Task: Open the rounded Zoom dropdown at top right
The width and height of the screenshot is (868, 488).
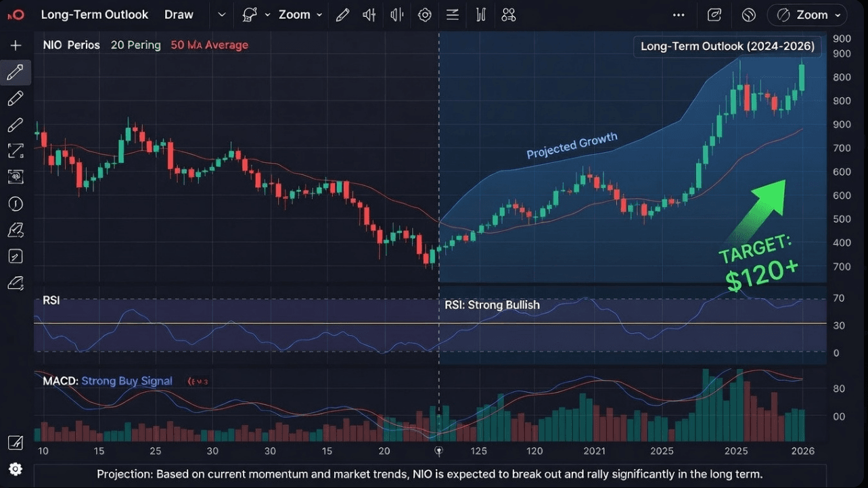Action: pyautogui.click(x=807, y=15)
